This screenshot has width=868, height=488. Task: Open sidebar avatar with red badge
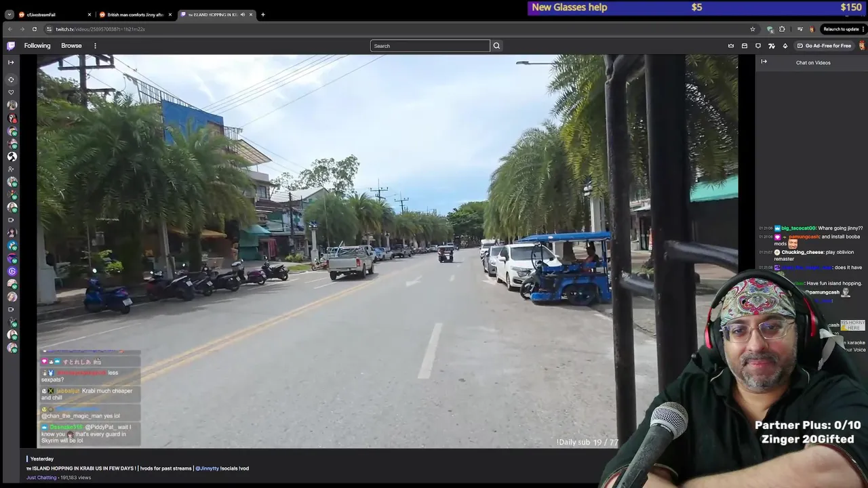point(12,118)
